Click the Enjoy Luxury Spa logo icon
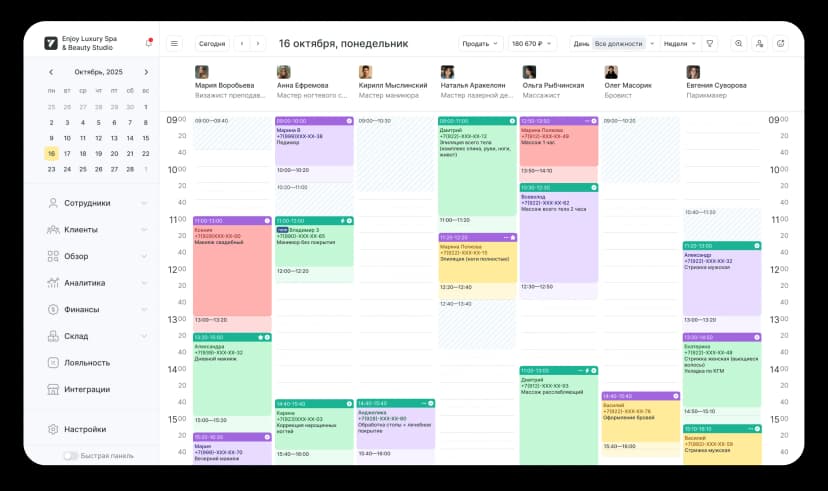The width and height of the screenshot is (828, 491). (x=51, y=43)
